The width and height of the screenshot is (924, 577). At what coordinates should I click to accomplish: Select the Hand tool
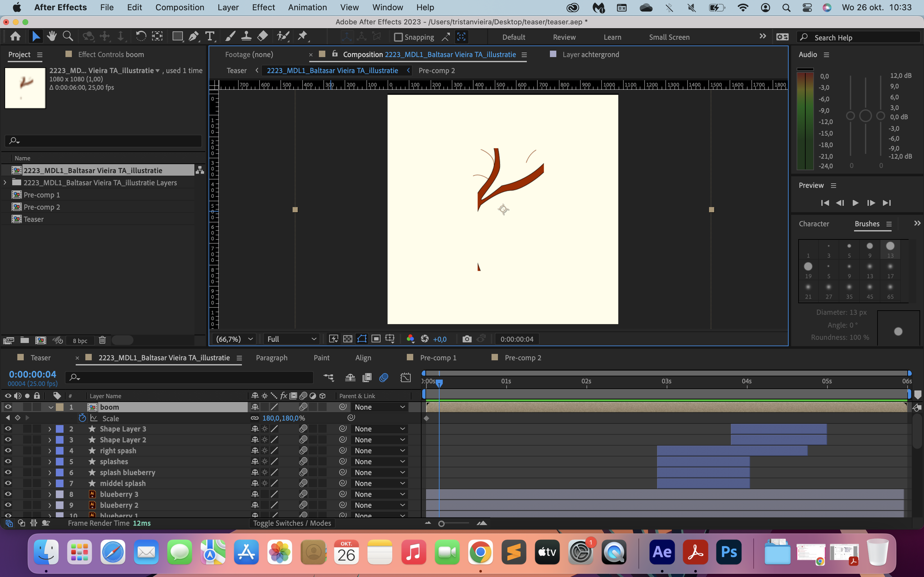[x=52, y=36]
